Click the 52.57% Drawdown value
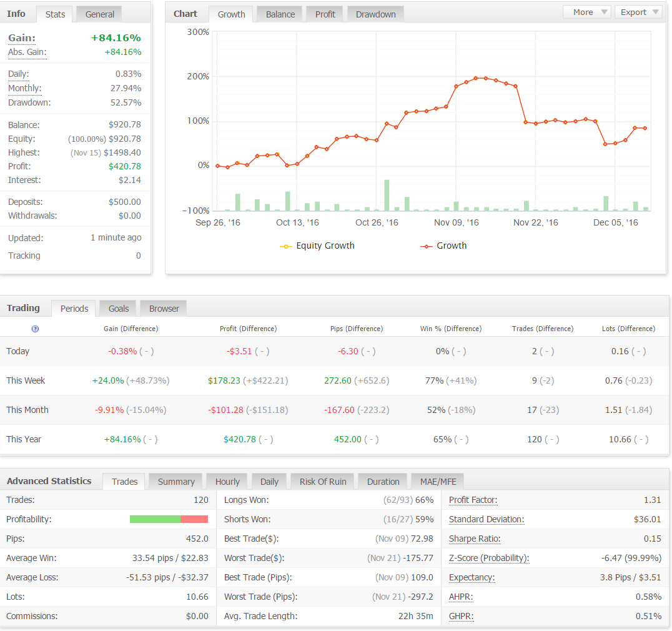672x631 pixels. pos(126,103)
